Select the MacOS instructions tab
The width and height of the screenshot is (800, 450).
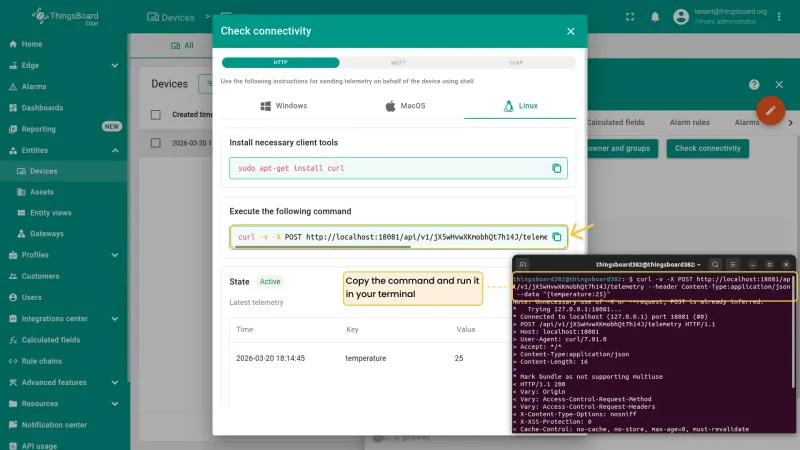click(405, 106)
